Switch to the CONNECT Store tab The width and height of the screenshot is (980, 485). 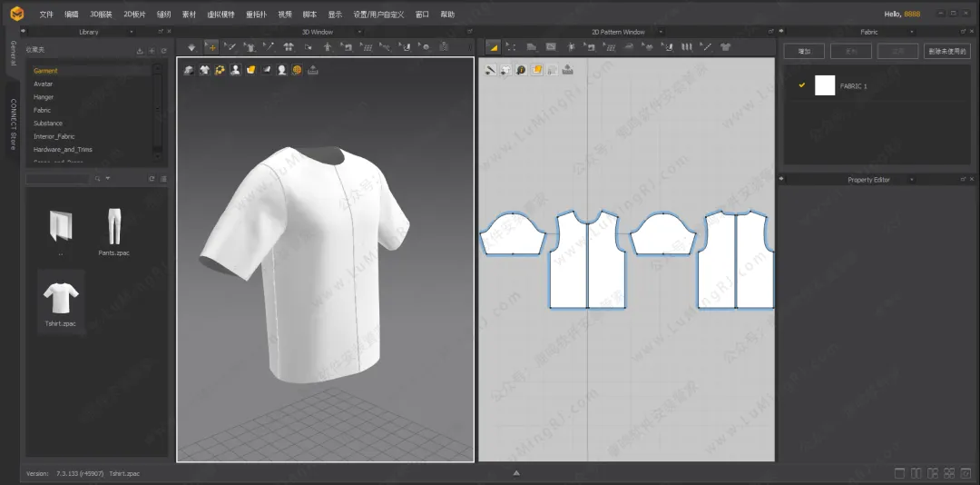13,124
